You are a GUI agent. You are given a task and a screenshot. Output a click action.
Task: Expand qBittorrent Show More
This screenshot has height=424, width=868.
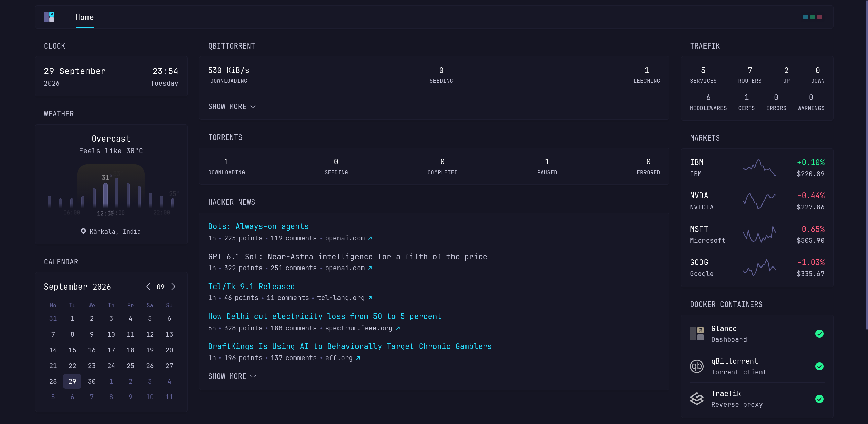[x=232, y=107]
